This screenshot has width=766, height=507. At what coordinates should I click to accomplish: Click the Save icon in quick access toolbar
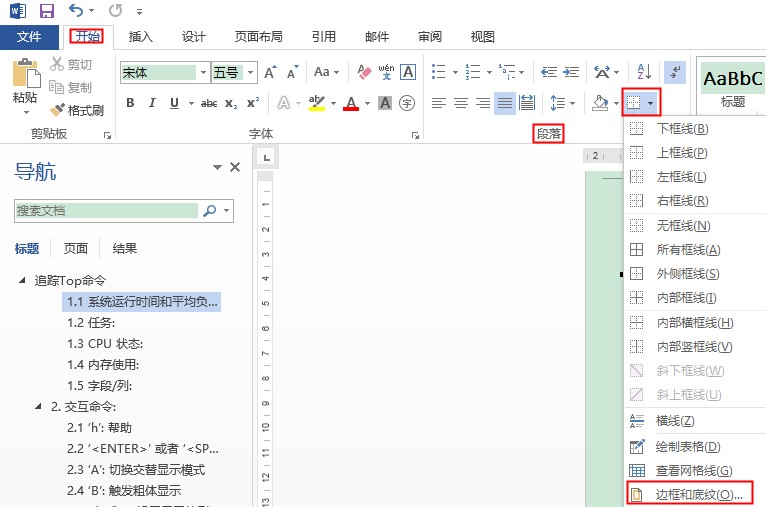(x=46, y=10)
